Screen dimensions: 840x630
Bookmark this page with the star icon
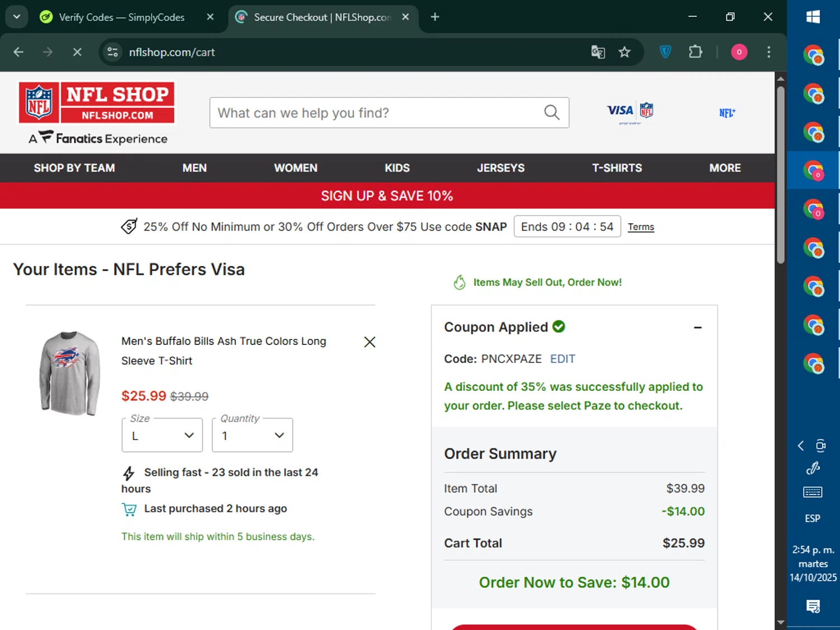coord(624,52)
